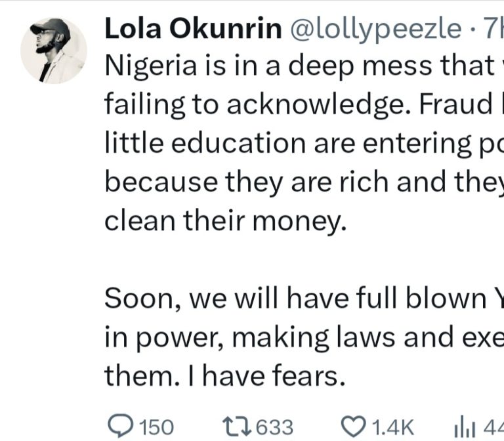Click the Lola Okunrin display name
Image resolution: width=504 pixels, height=441 pixels.
coord(192,29)
